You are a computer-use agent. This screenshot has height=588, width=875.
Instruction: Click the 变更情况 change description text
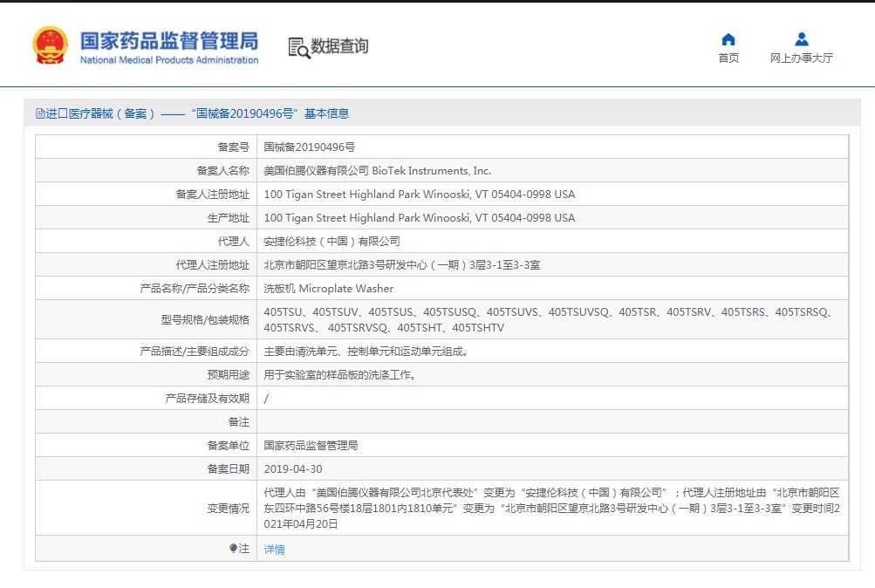pos(551,508)
